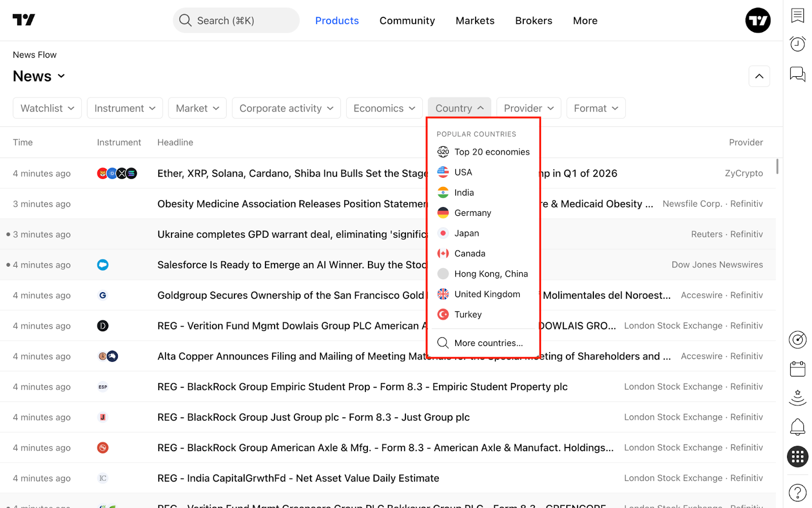The image size is (812, 508).
Task: Click the Germany flag icon
Action: [x=443, y=213]
